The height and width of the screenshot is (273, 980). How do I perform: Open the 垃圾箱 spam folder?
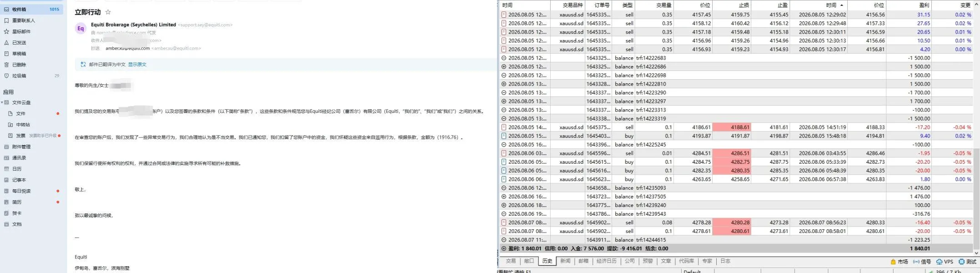tap(32, 76)
